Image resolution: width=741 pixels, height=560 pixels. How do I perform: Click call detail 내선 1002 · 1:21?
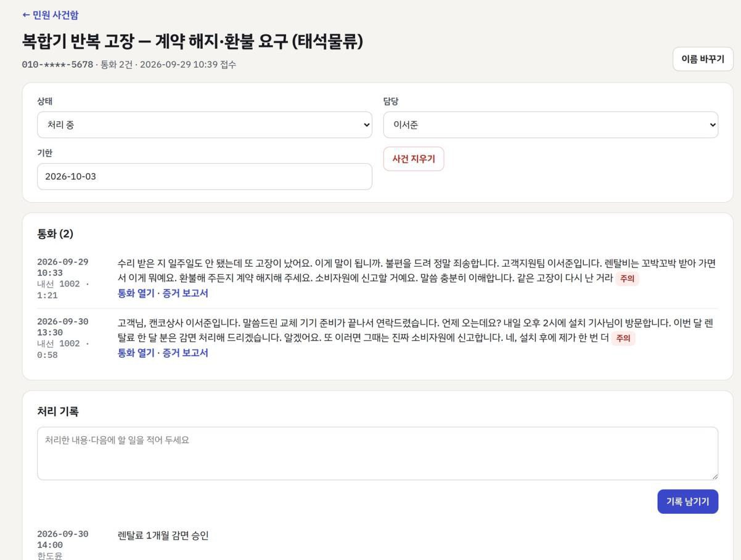pos(63,290)
